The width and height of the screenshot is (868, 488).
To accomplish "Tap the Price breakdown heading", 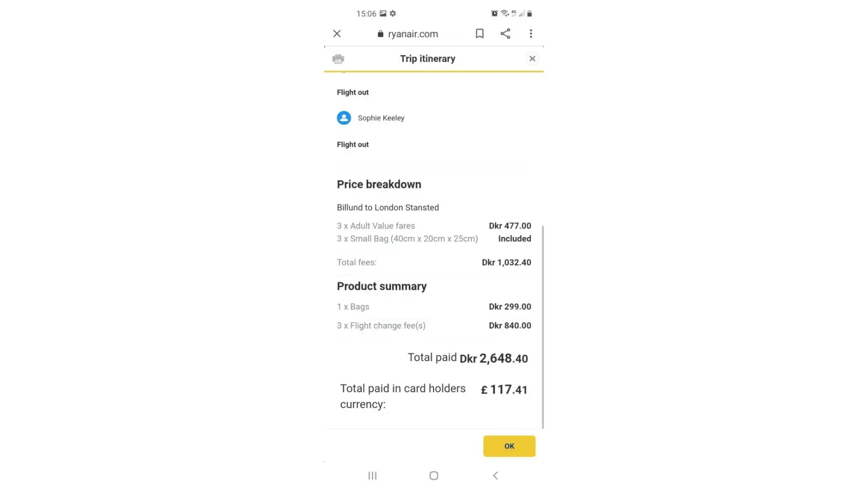I will (x=379, y=184).
